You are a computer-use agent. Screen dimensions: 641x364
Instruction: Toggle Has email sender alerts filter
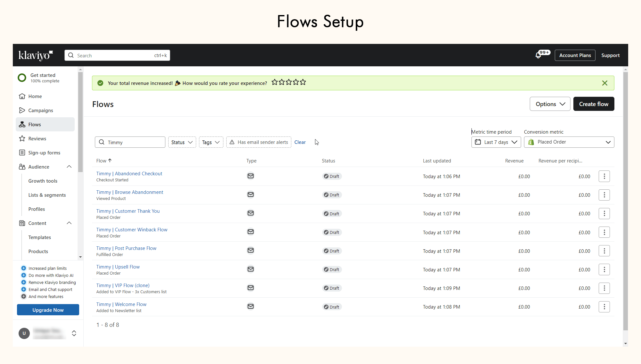pyautogui.click(x=259, y=142)
